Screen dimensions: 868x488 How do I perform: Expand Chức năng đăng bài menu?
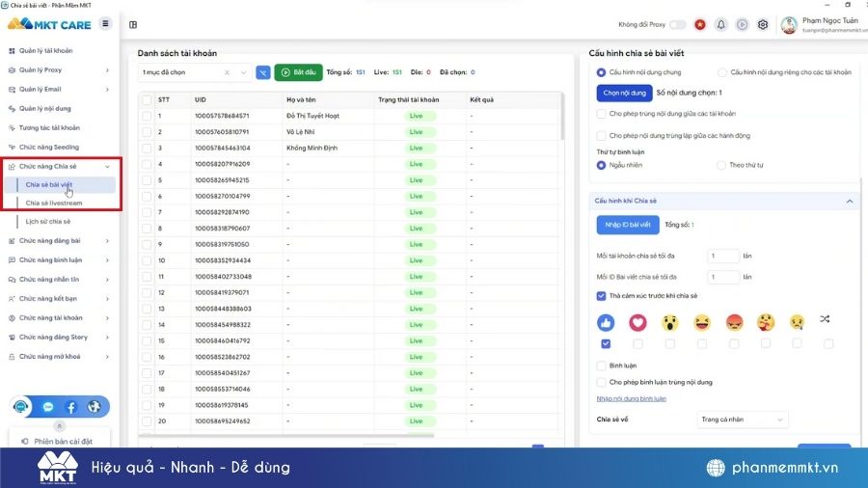107,241
